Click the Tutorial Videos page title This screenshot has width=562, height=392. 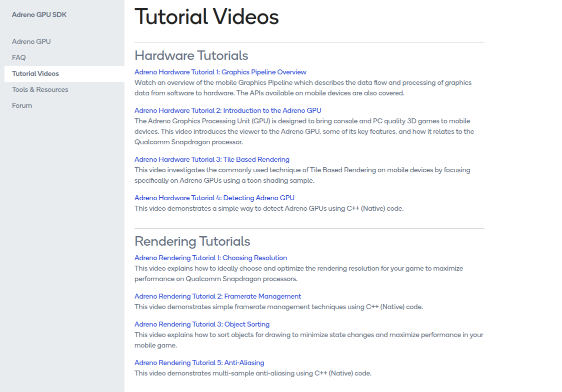(x=207, y=17)
